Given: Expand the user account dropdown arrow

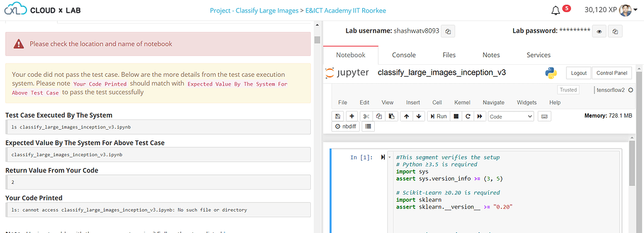Looking at the screenshot, I should (x=635, y=11).
